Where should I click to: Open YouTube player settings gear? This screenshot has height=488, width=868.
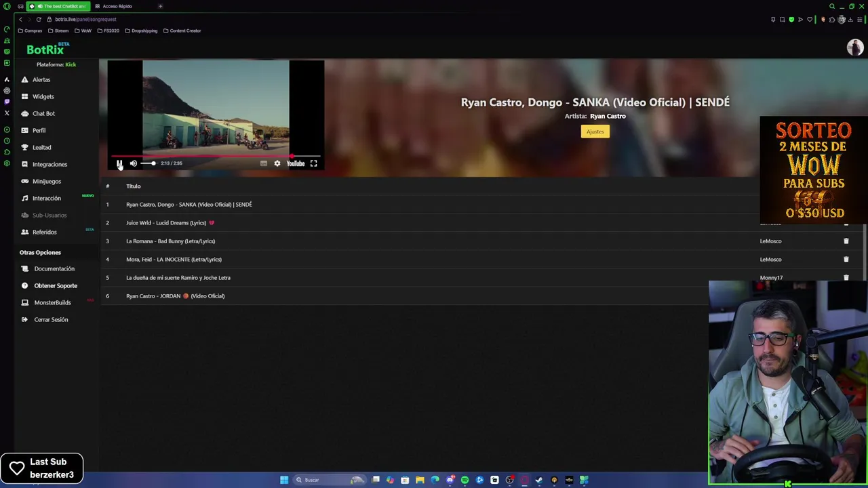tap(277, 163)
